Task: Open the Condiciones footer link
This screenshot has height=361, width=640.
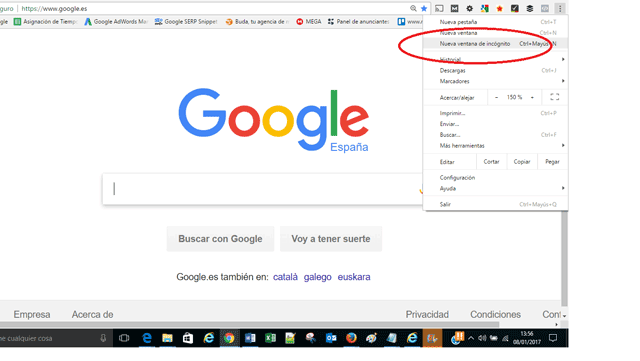Action: [x=496, y=314]
